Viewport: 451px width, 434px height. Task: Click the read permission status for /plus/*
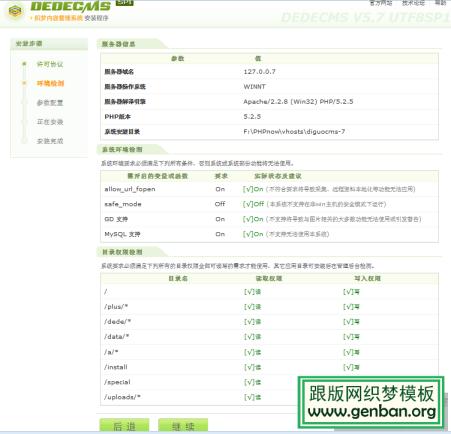pos(253,307)
